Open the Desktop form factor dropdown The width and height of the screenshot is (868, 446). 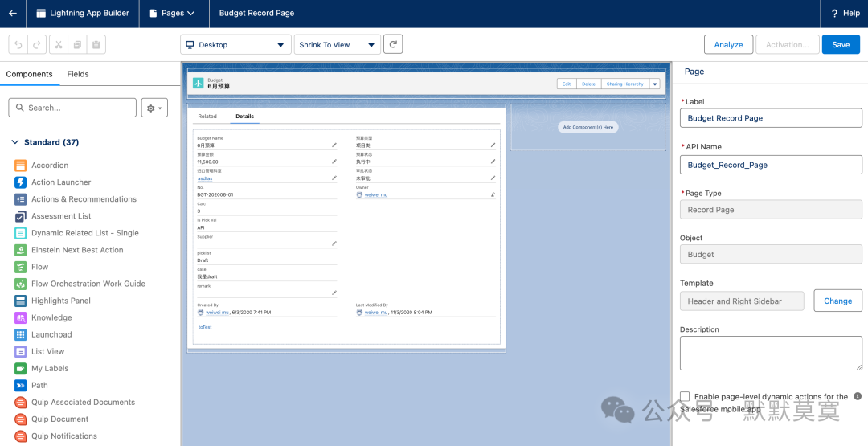tap(235, 45)
